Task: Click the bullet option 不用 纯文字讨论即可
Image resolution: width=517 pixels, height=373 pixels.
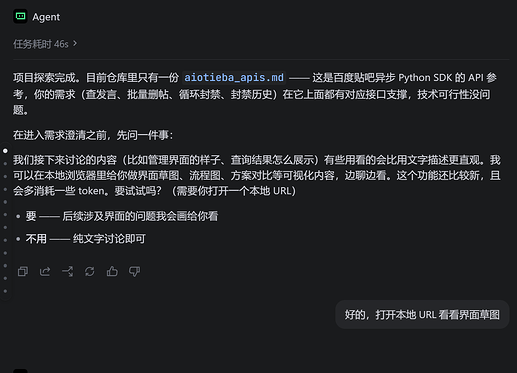Action: pyautogui.click(x=86, y=239)
